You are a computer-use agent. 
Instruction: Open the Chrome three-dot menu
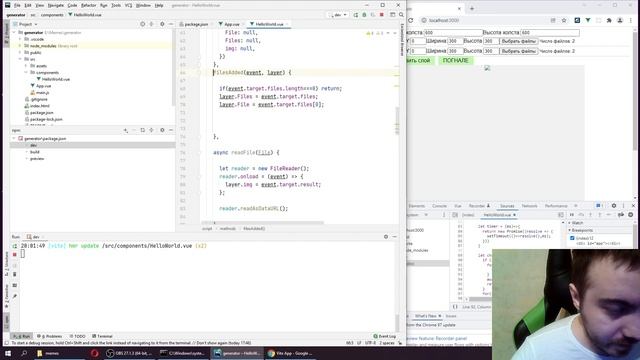pyautogui.click(x=631, y=20)
